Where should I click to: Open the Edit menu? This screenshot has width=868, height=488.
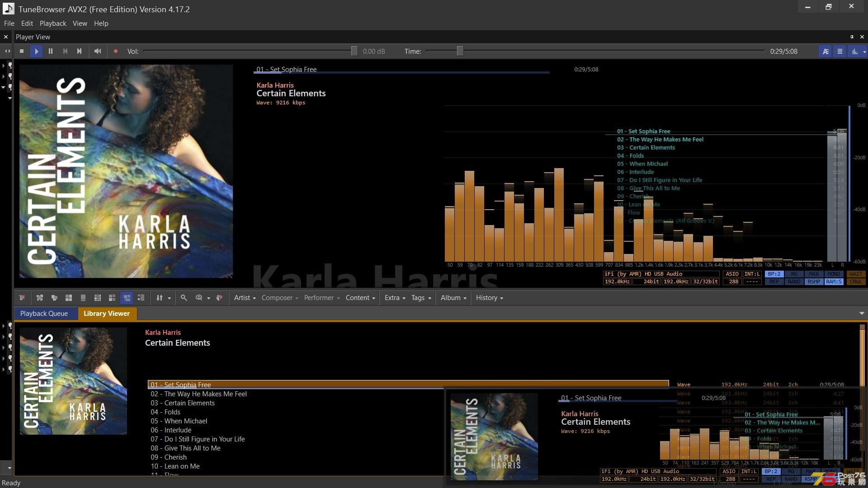pyautogui.click(x=27, y=23)
